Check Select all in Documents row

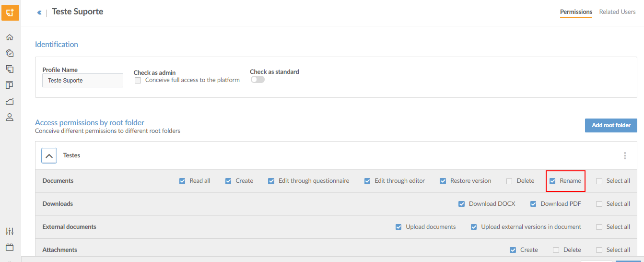click(599, 181)
